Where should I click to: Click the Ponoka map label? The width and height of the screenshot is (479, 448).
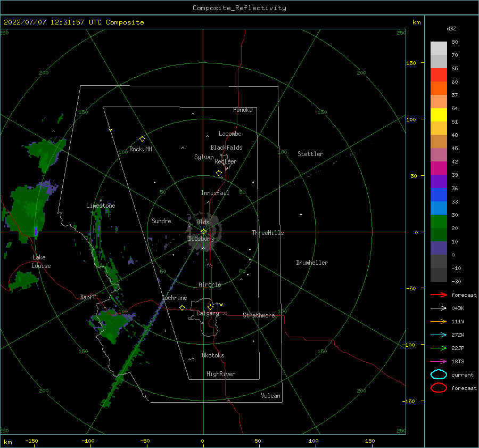[x=243, y=110]
